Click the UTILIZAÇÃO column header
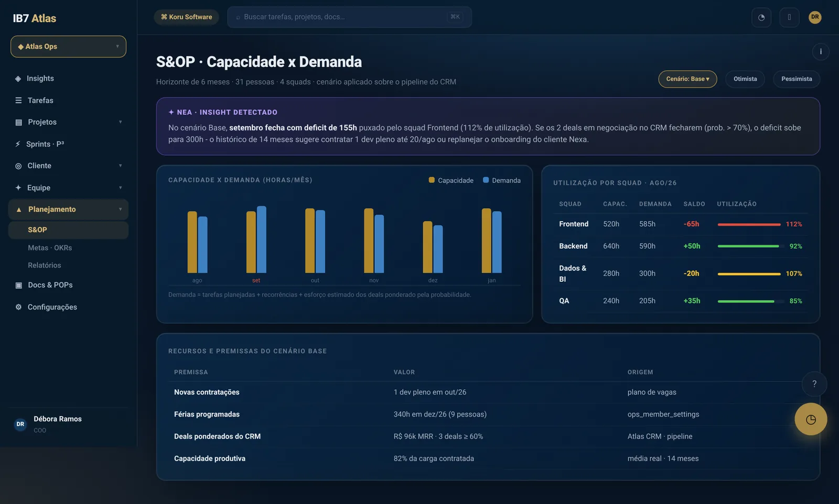 click(737, 204)
